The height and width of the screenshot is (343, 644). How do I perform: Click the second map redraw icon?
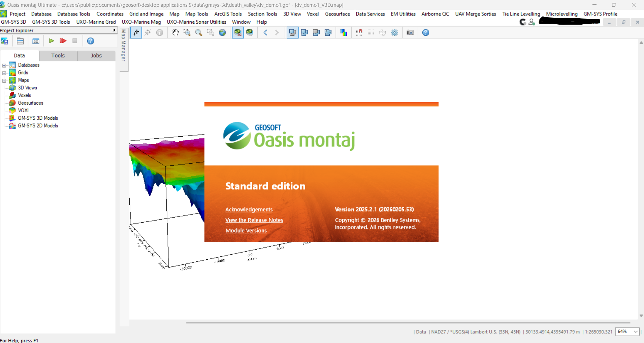coord(250,33)
